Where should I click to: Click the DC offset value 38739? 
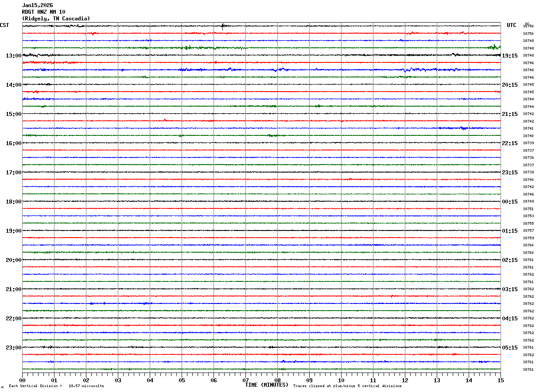(528, 143)
